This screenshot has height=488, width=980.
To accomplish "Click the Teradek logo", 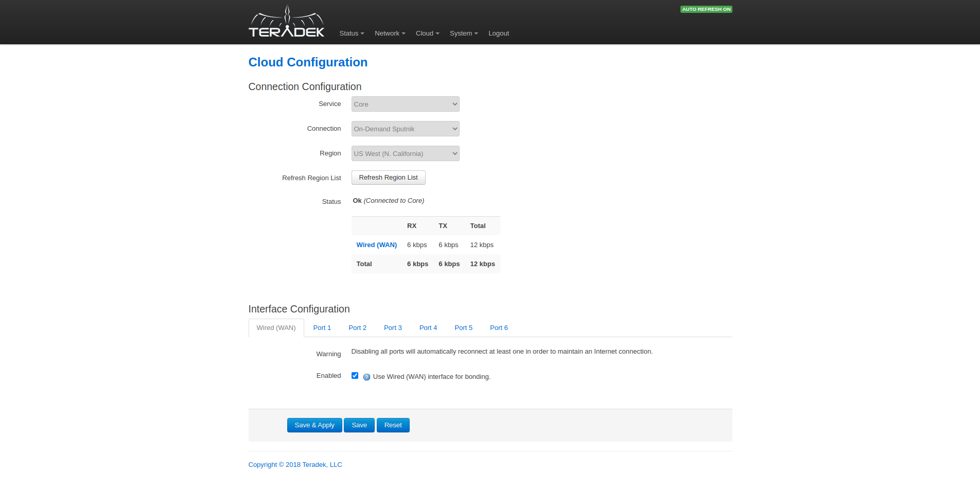I will pos(286,22).
